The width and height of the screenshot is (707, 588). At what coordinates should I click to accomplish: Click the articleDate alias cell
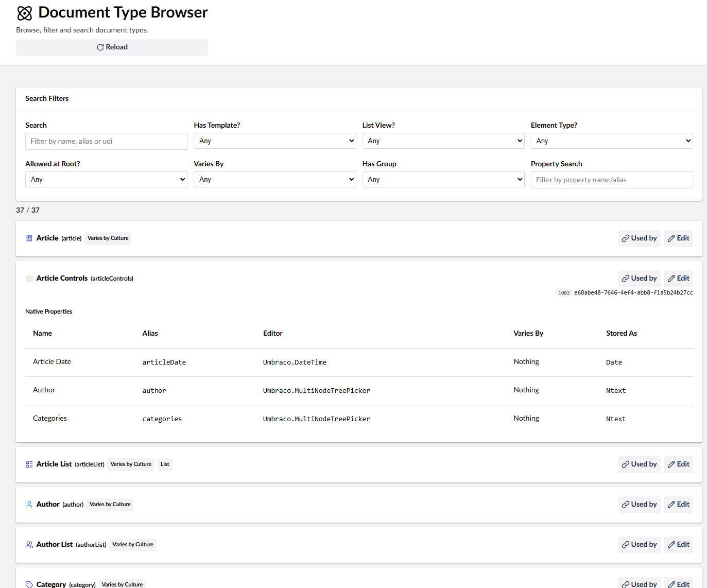coord(164,362)
